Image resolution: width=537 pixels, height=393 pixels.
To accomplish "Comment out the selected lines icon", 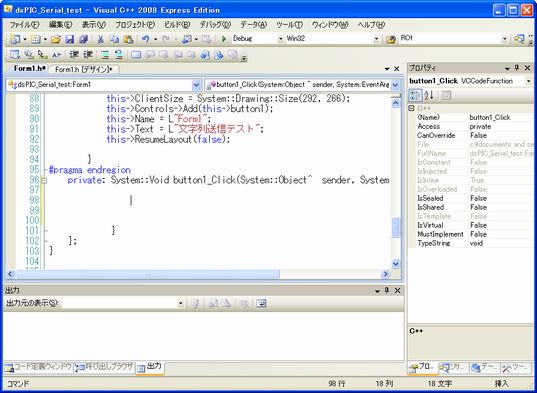I will 105,55.
